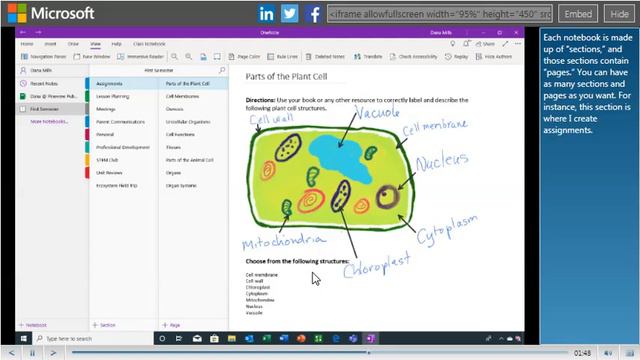Click the Share button in OneNote

485,44
